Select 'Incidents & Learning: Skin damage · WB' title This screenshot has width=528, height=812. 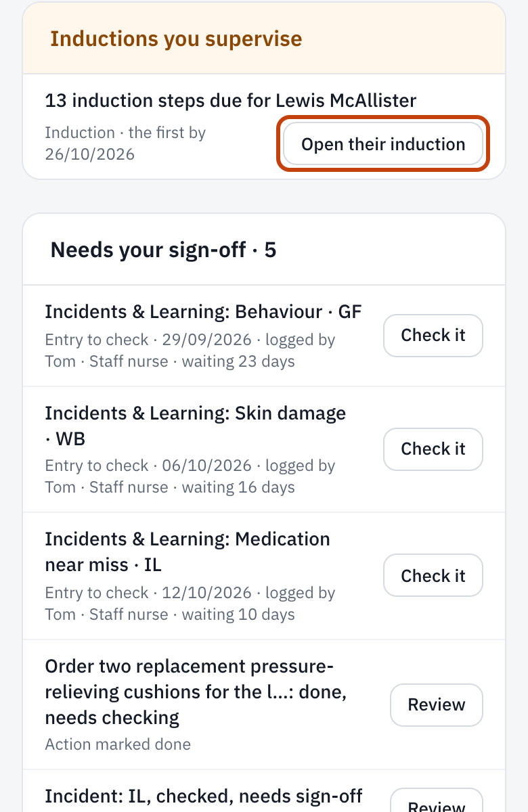[x=196, y=426]
